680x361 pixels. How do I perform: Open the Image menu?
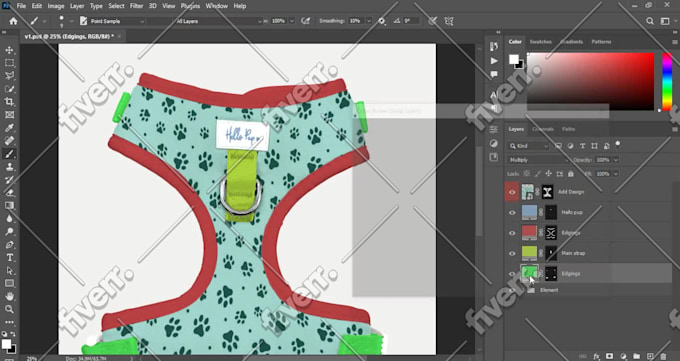56,6
